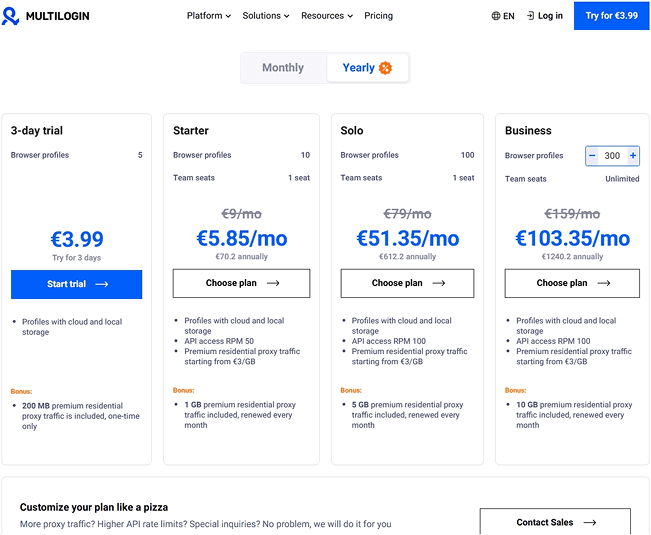
Task: Click Starter browser profiles value 10
Action: (x=305, y=155)
